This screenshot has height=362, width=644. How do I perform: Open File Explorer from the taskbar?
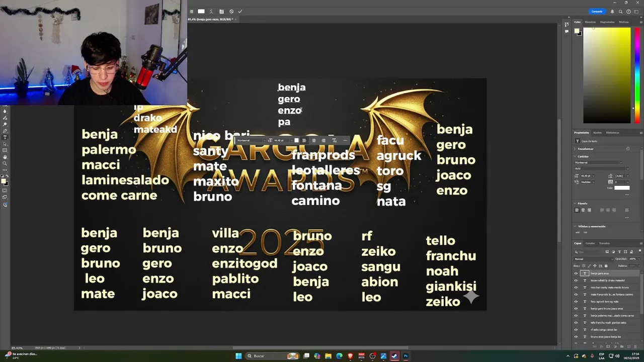[x=328, y=356]
